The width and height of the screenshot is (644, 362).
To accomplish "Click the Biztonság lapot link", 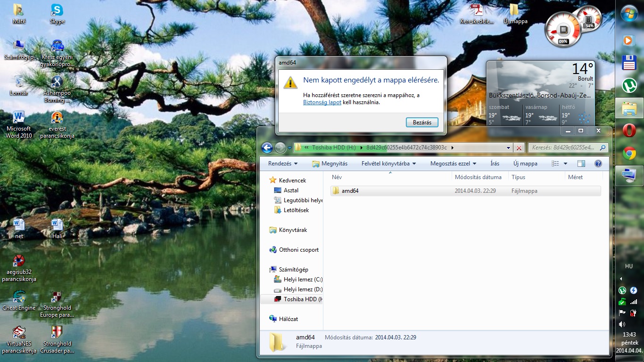I will coord(322,102).
